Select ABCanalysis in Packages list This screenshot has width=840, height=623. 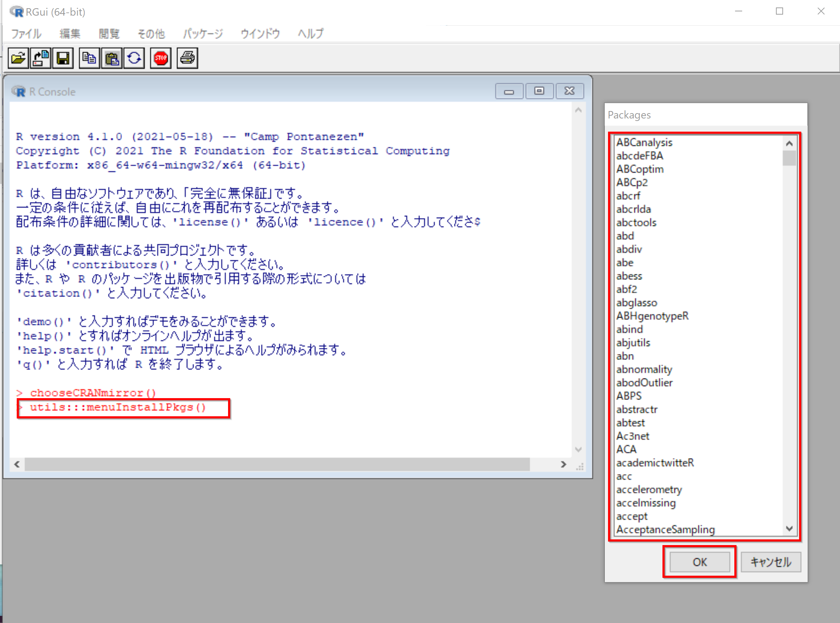click(x=698, y=143)
